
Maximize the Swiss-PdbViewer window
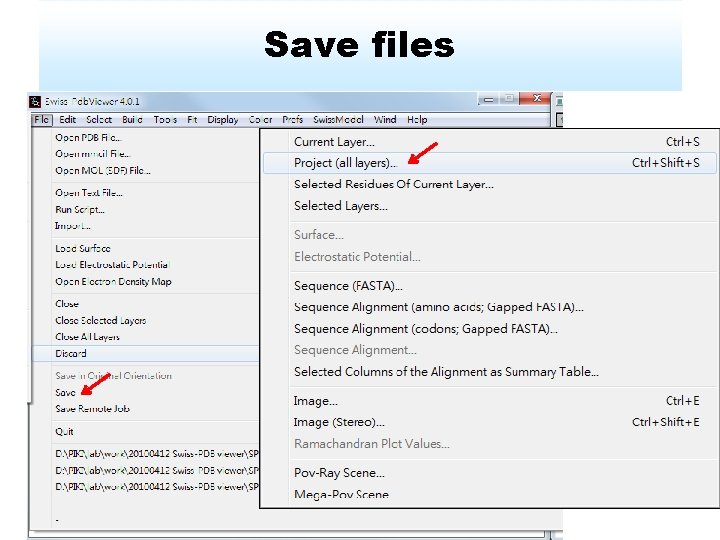(x=509, y=99)
